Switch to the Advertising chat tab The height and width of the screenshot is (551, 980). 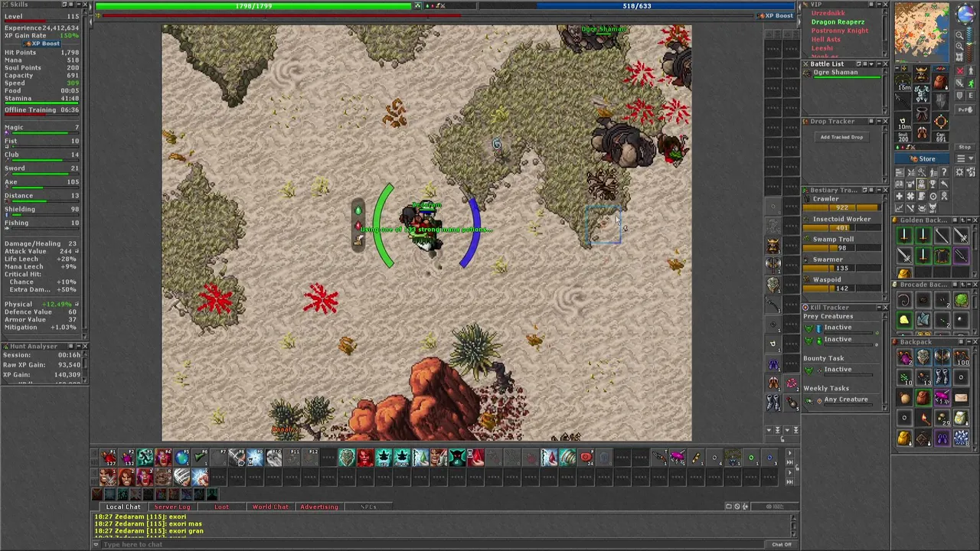point(319,507)
